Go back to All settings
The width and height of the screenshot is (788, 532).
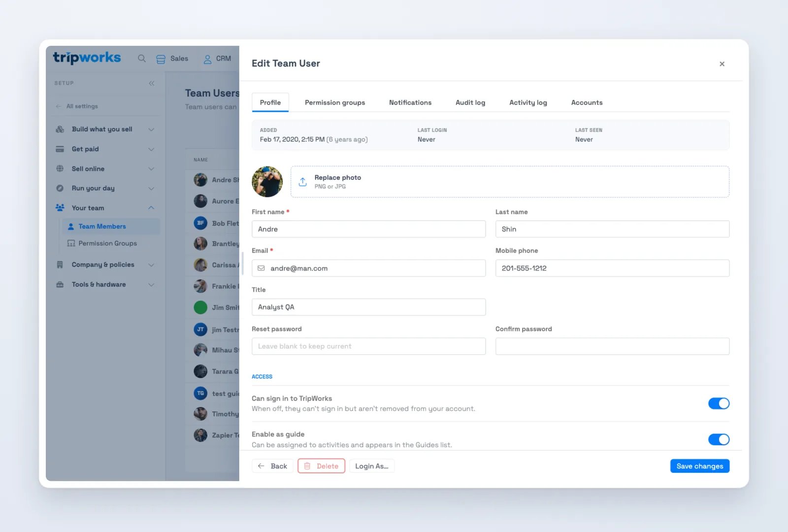pos(77,106)
